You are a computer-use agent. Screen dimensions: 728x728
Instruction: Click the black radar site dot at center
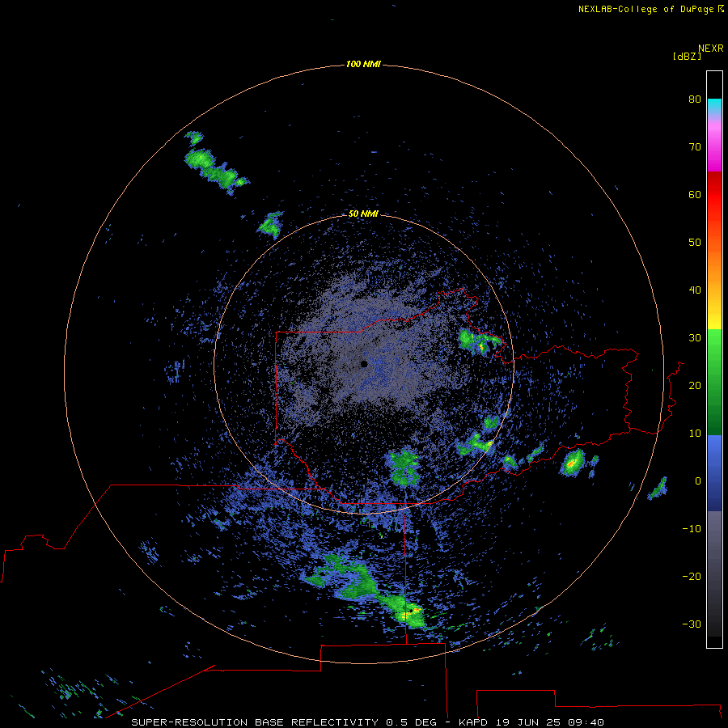coord(364,364)
